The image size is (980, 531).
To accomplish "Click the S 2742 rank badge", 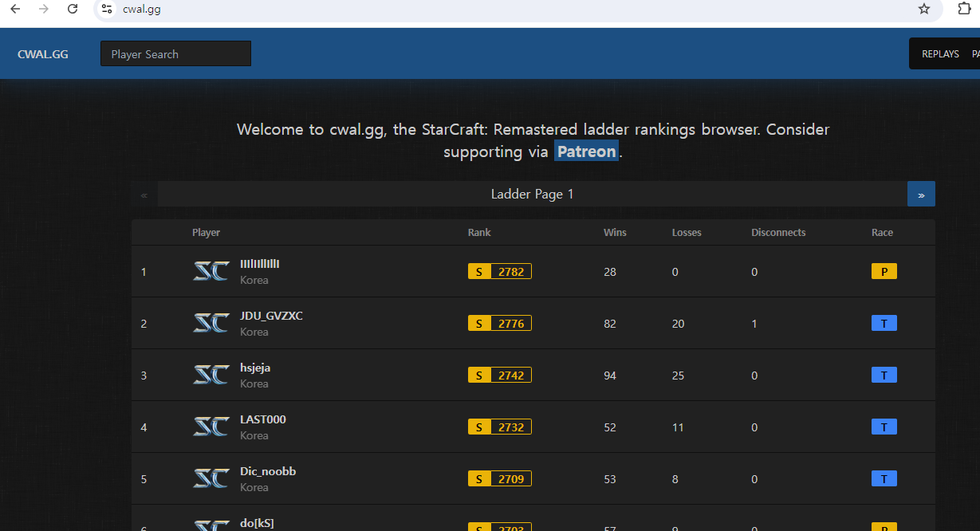I will (x=500, y=376).
